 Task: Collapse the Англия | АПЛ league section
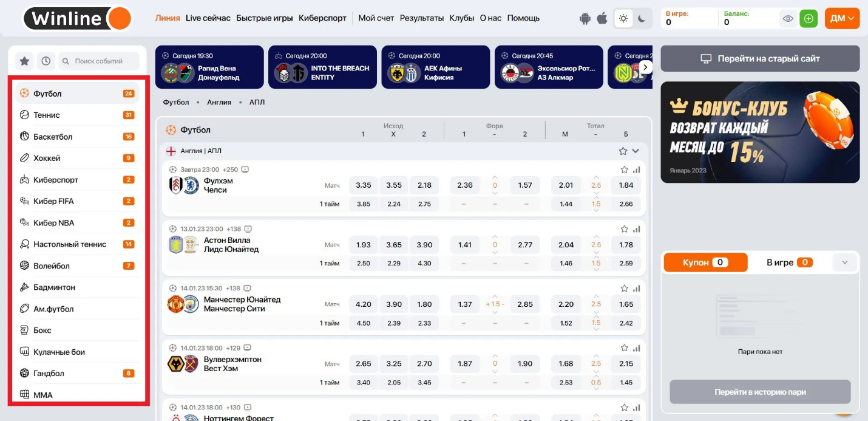636,151
